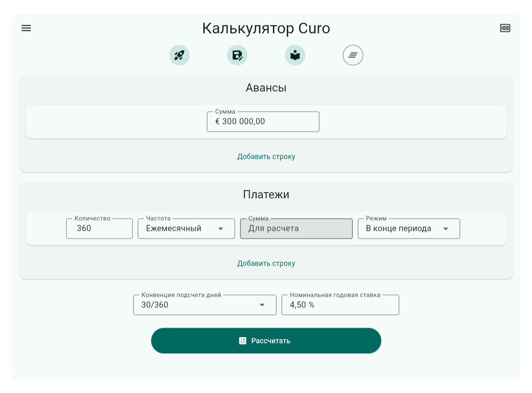Open the rocket quick-start icon

click(179, 55)
